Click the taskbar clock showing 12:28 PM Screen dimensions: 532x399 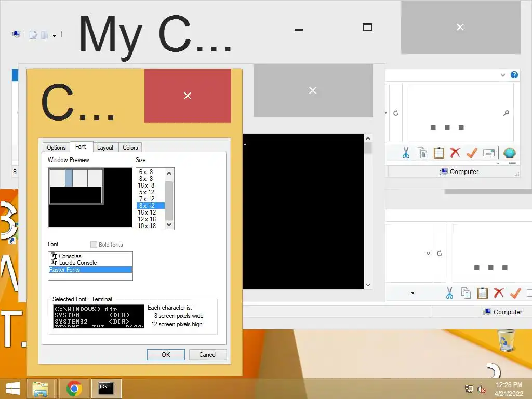[x=509, y=389]
